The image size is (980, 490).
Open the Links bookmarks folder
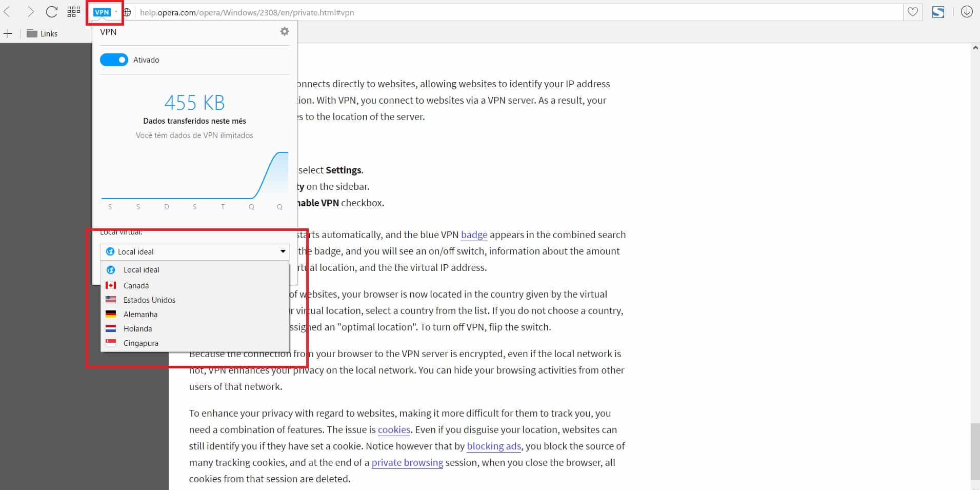(x=42, y=34)
